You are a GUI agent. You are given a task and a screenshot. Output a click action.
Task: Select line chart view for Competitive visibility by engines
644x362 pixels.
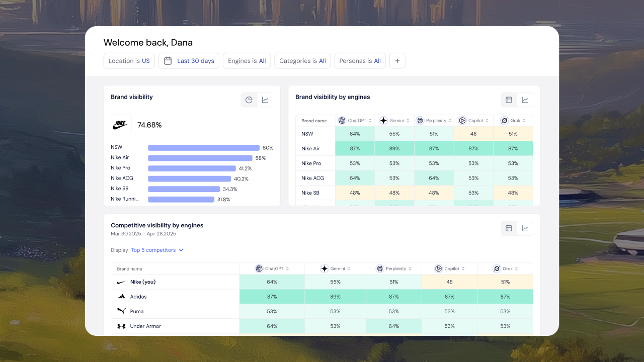pyautogui.click(x=525, y=228)
